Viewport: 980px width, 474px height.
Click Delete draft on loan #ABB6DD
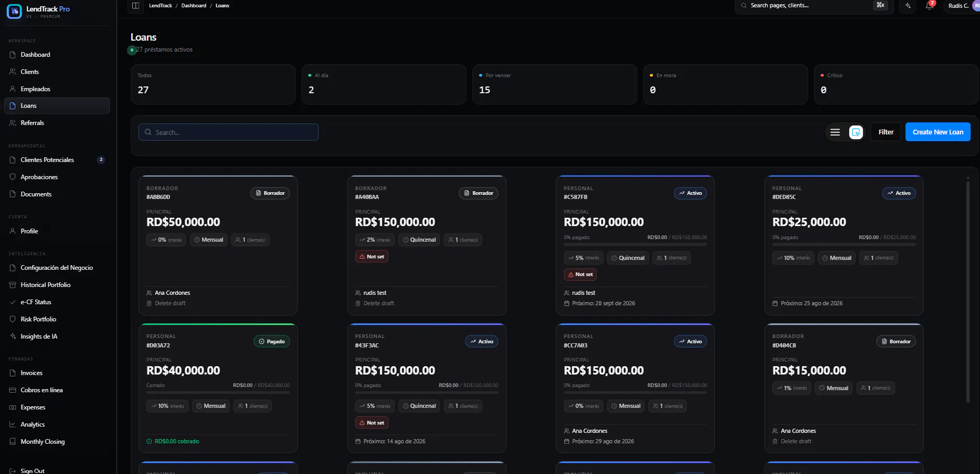[166, 303]
